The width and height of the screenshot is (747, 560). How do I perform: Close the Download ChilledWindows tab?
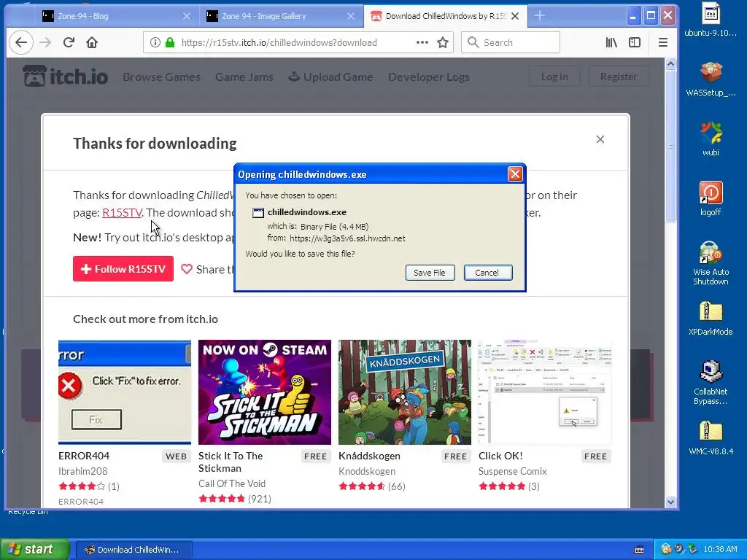515,16
